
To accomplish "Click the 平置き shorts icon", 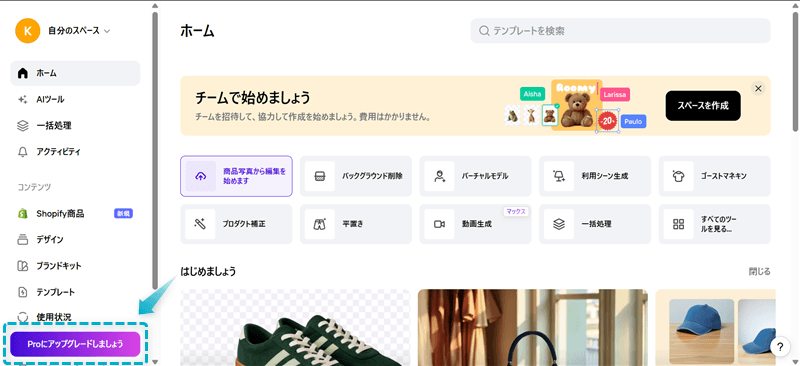I will coord(320,224).
